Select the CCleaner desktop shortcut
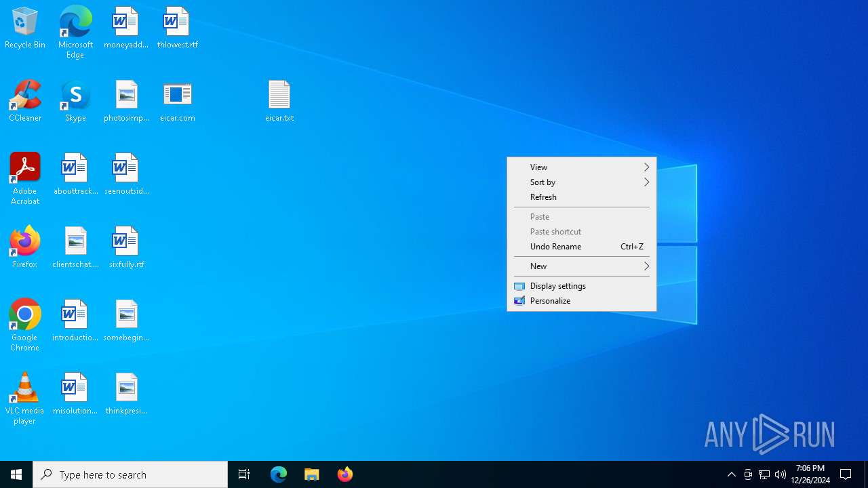 tap(25, 102)
